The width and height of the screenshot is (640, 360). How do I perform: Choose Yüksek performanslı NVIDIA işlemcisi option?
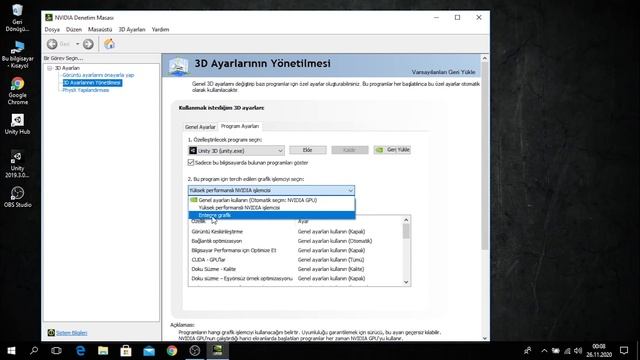(x=271, y=207)
